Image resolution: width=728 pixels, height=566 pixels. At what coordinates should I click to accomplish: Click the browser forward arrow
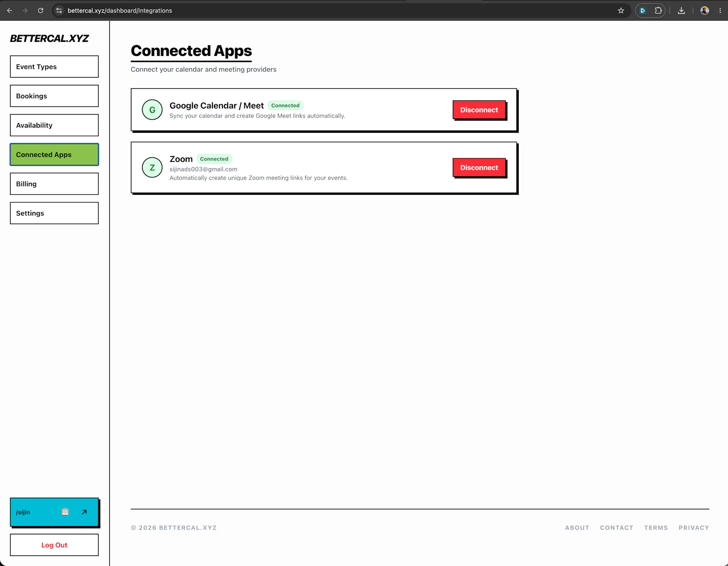click(x=25, y=10)
